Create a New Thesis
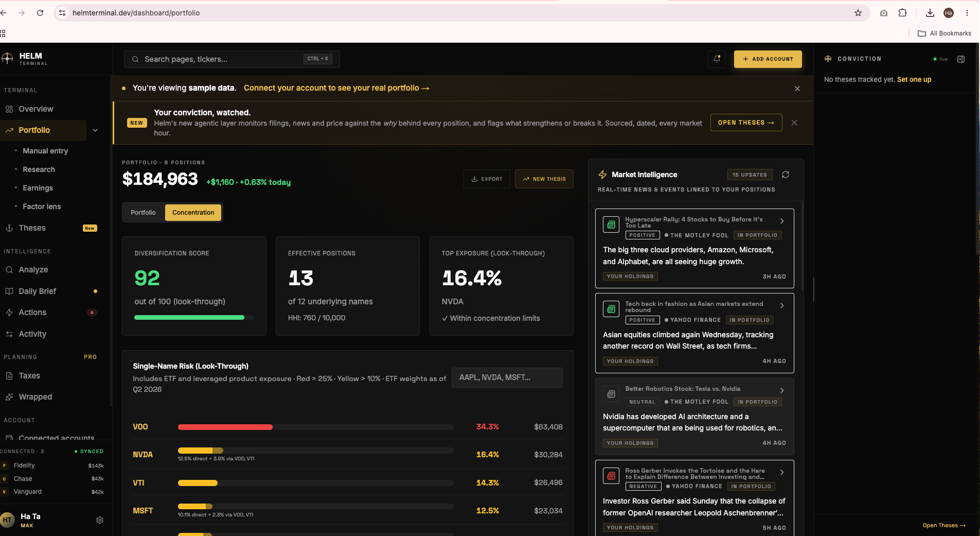The width and height of the screenshot is (980, 536). (544, 179)
